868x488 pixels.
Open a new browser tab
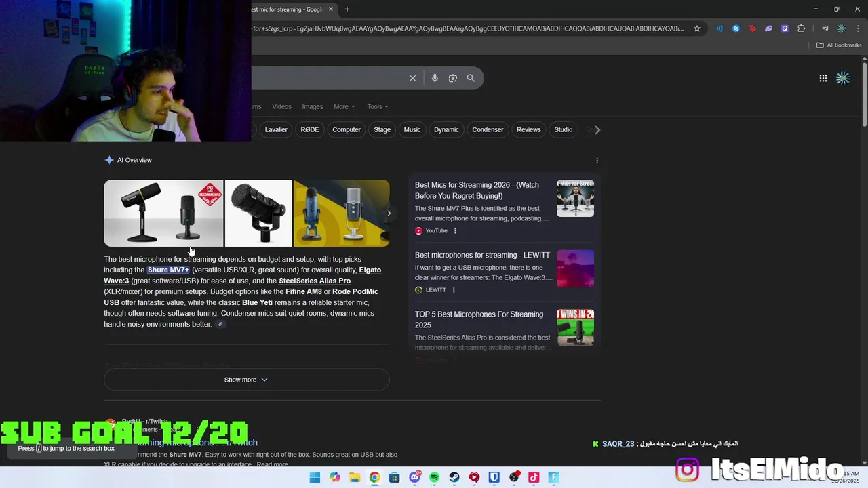[x=347, y=9]
